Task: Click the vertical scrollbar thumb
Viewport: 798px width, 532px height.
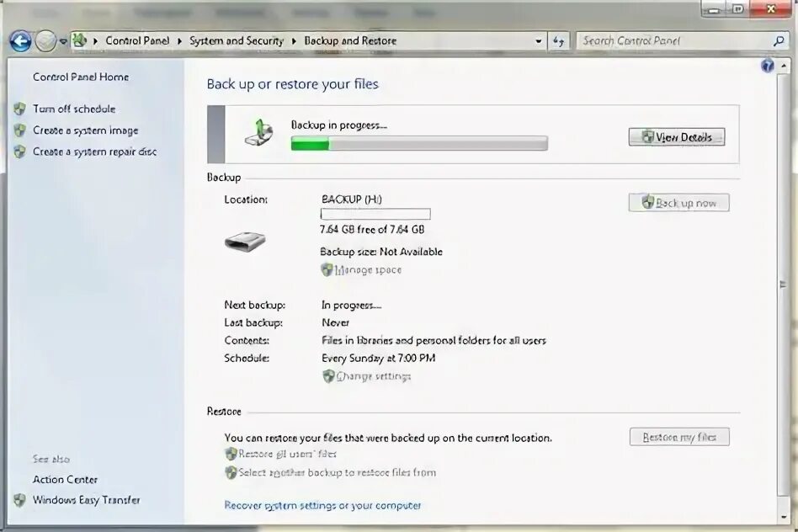Action: (x=784, y=285)
